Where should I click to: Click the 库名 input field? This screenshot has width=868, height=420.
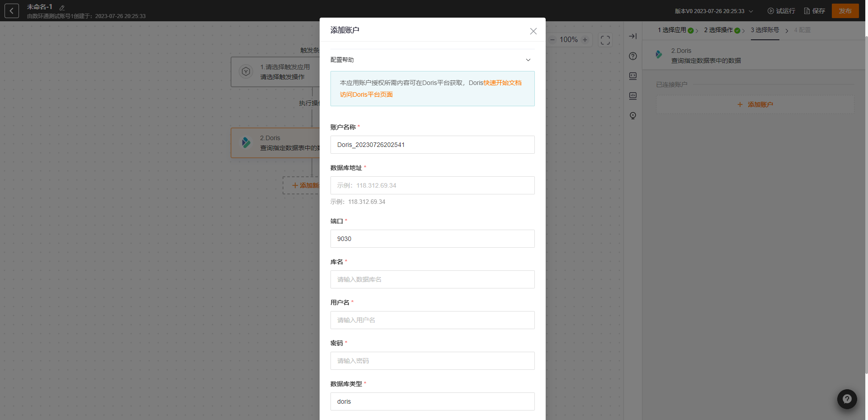pyautogui.click(x=432, y=279)
